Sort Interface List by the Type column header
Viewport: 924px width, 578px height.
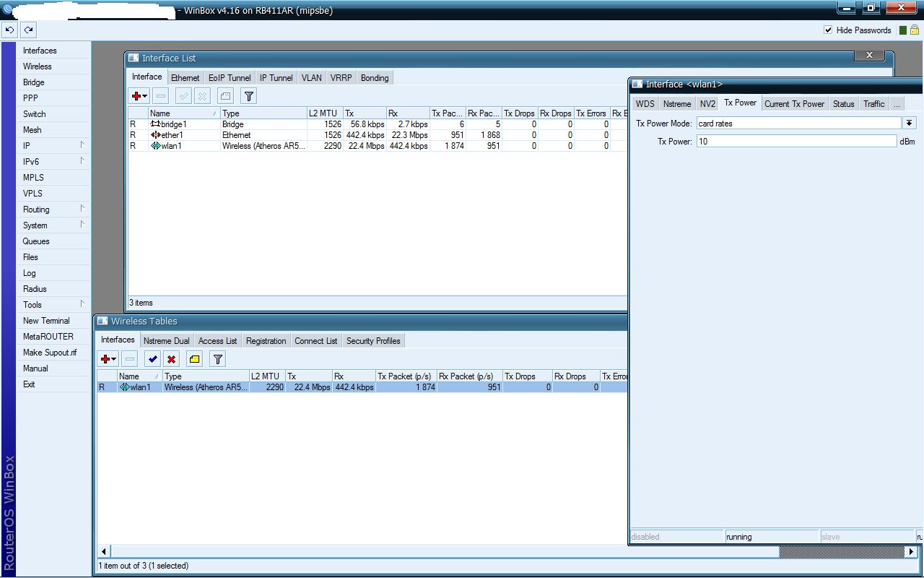point(263,113)
